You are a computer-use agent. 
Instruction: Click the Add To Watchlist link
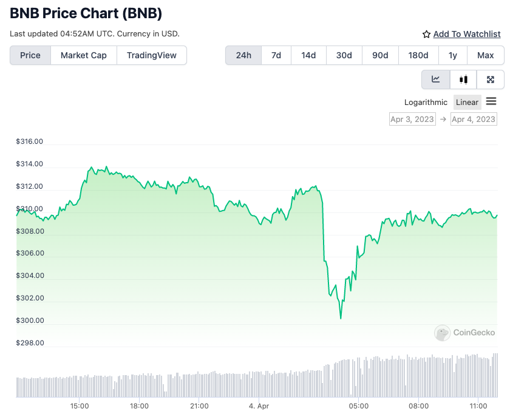(467, 35)
